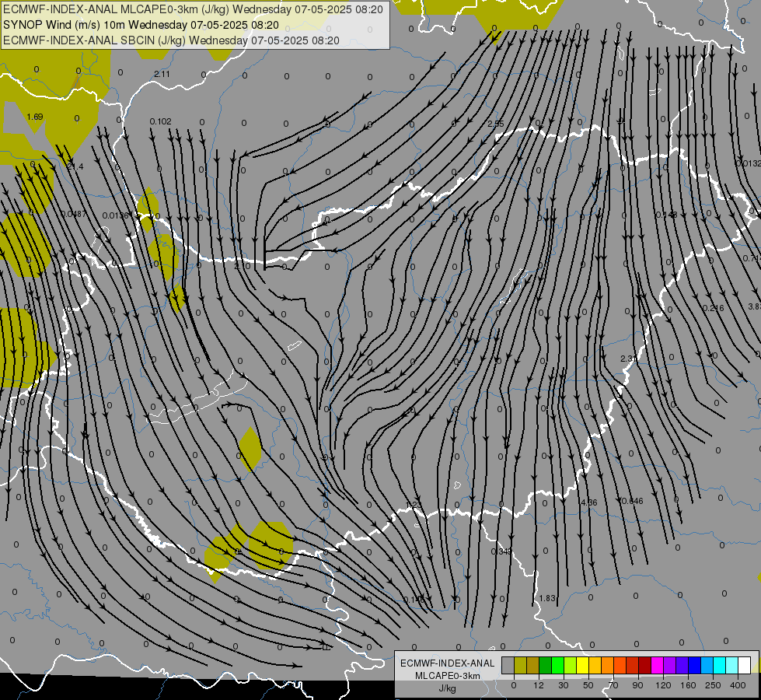Select the '400' legend scale value
Image resolution: width=761 pixels, height=700 pixels.
click(x=738, y=685)
